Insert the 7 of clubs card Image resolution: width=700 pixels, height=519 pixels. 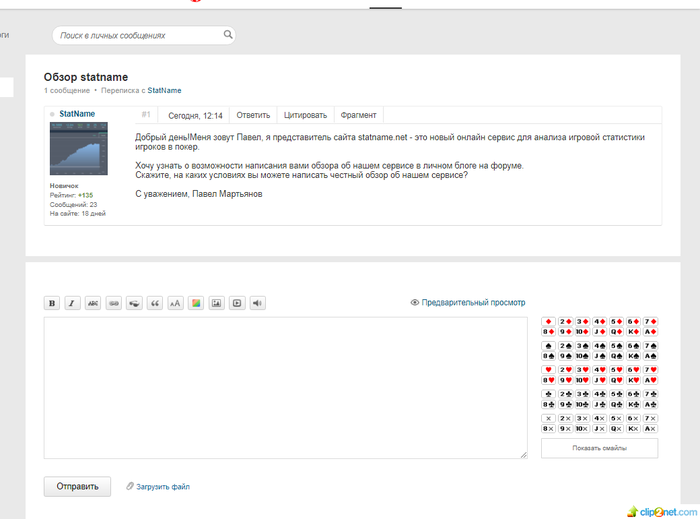click(x=650, y=394)
